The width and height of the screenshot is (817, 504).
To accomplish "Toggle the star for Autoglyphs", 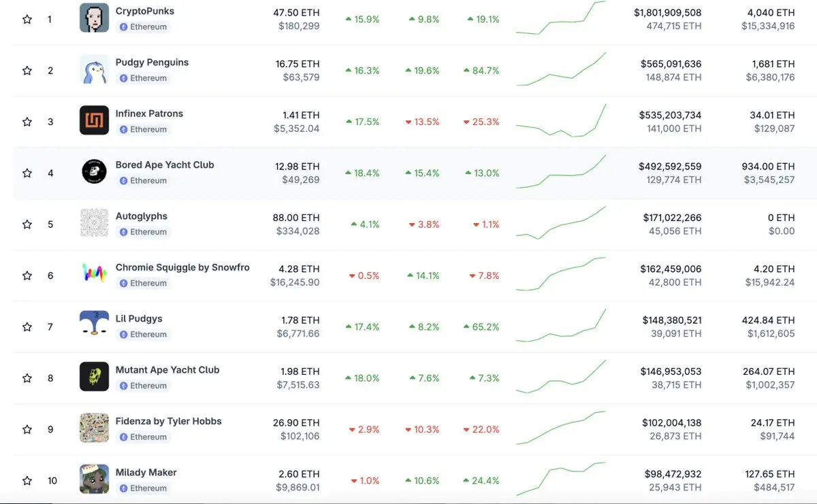I will coord(27,224).
